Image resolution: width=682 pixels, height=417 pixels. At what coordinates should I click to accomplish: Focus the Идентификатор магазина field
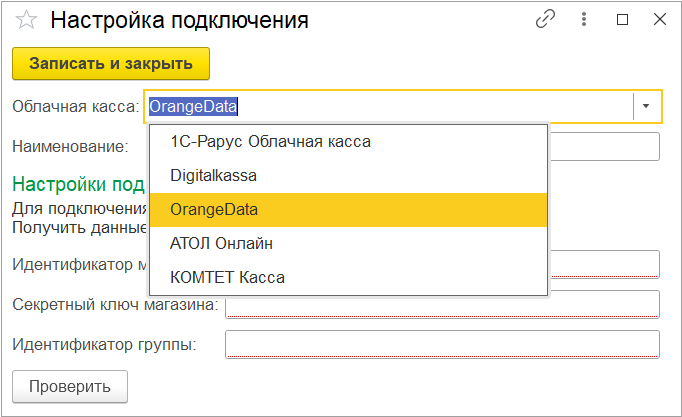(603, 264)
